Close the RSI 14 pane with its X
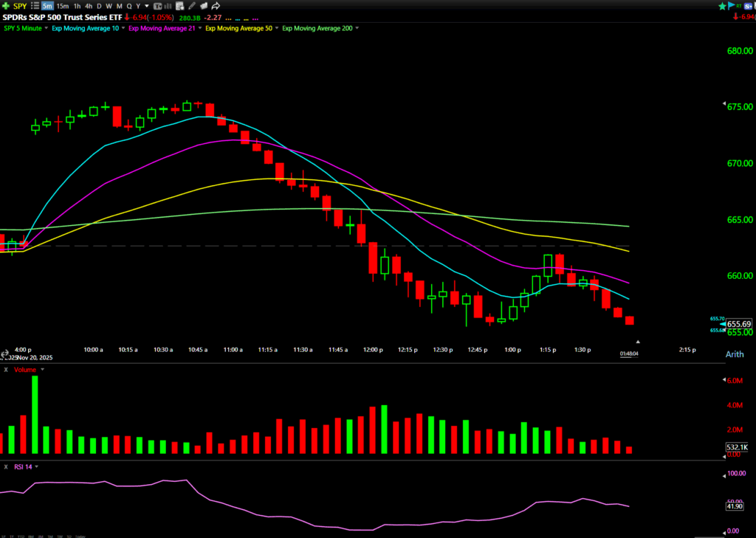 coord(6,466)
